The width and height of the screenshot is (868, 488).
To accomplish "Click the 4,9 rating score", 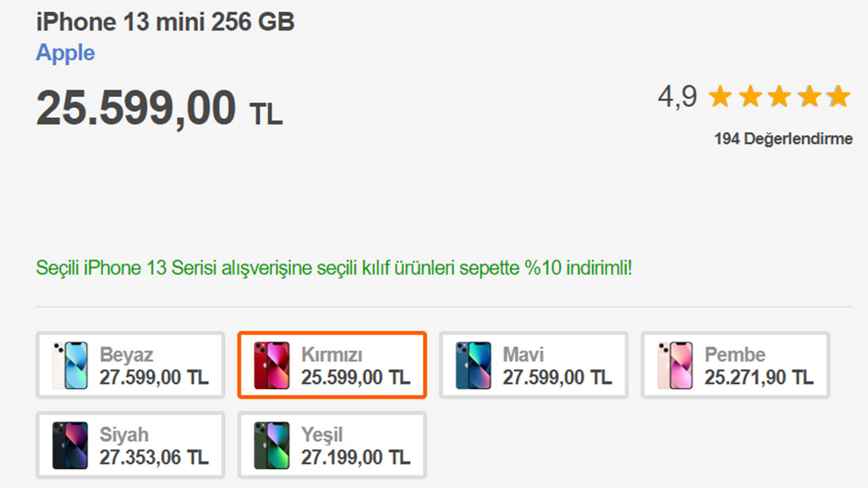I will coord(677,97).
